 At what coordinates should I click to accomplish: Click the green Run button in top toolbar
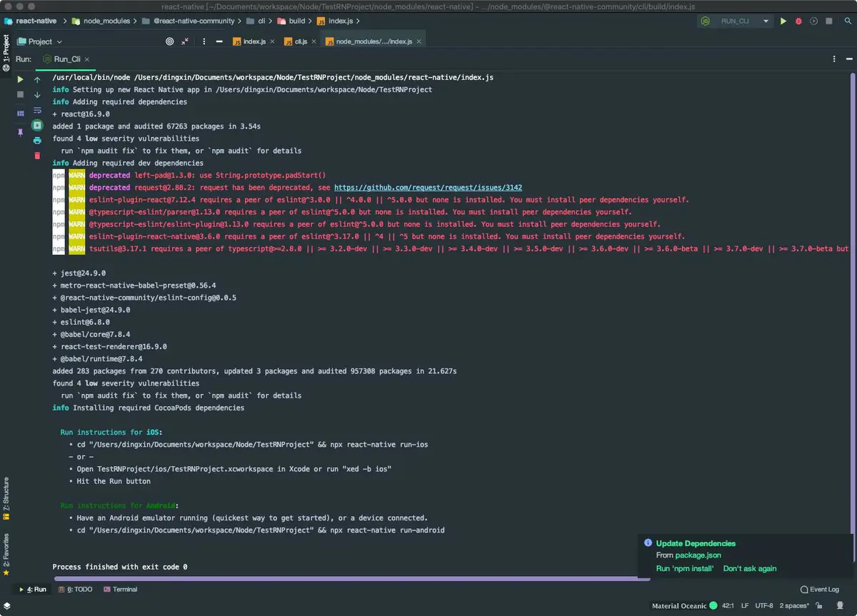tap(783, 21)
